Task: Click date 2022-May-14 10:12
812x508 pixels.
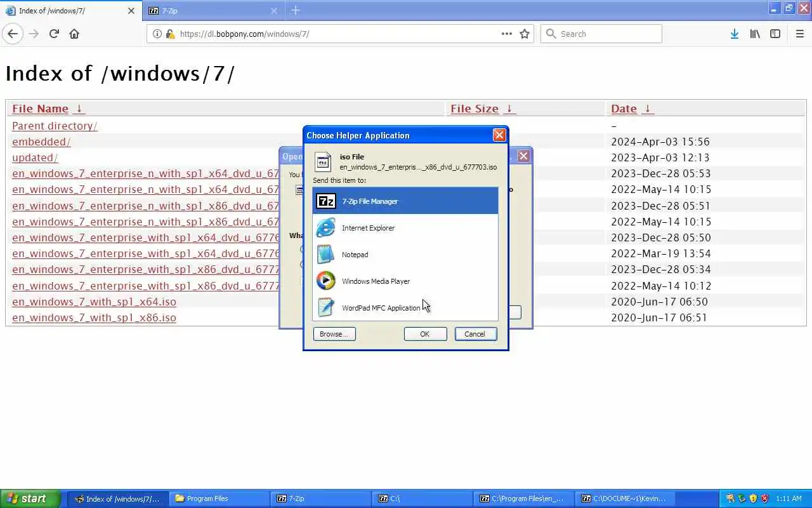Action: pyautogui.click(x=661, y=286)
